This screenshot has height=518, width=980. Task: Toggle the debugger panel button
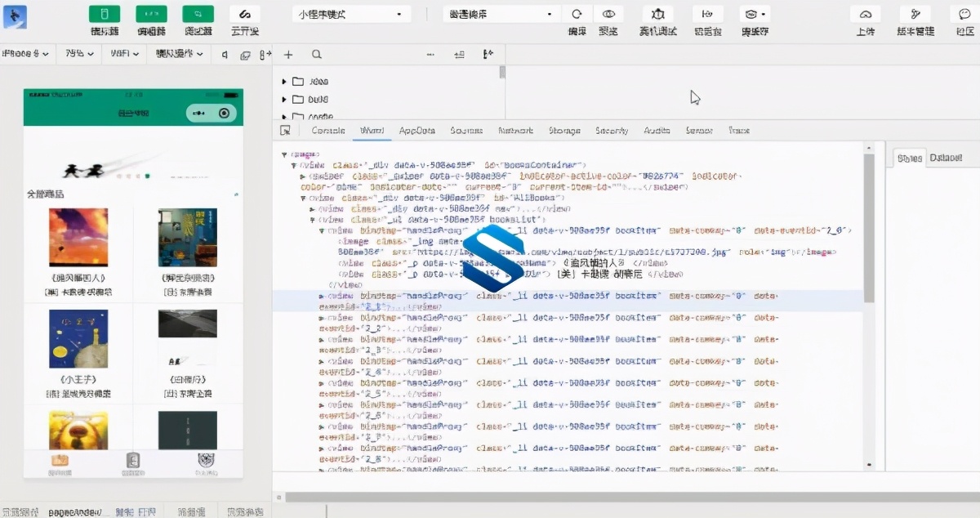coord(198,14)
